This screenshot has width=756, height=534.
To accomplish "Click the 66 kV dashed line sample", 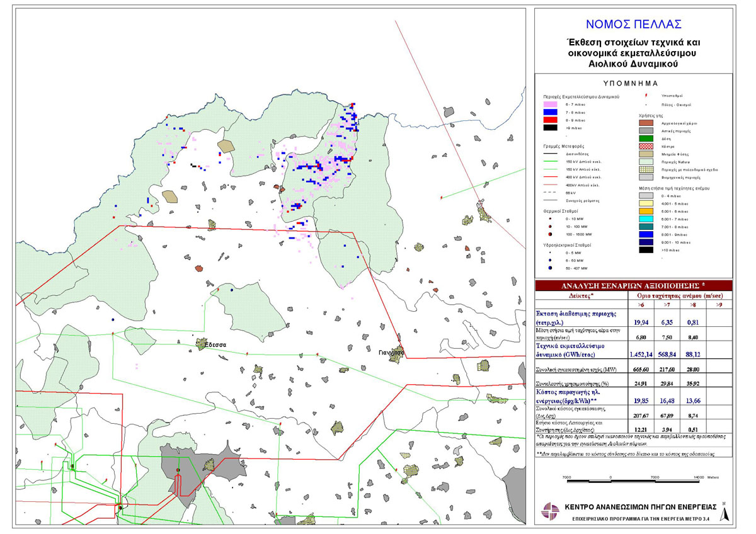I will tap(550, 192).
